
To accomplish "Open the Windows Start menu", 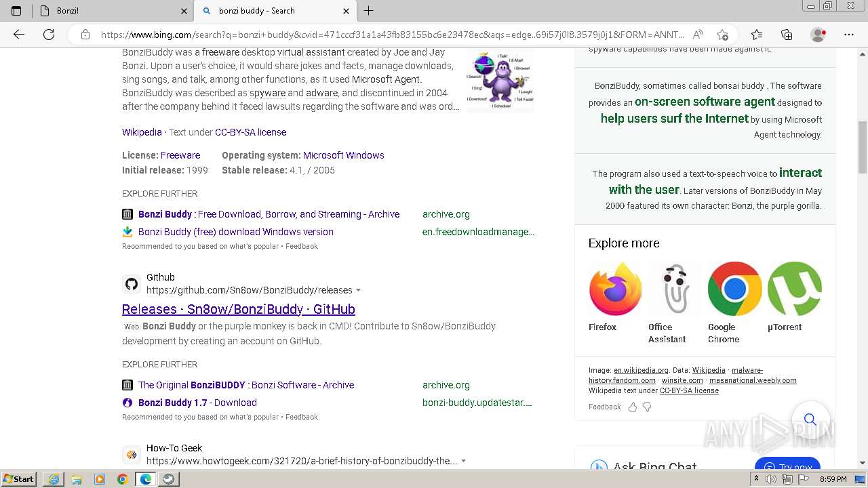I will coord(19,479).
